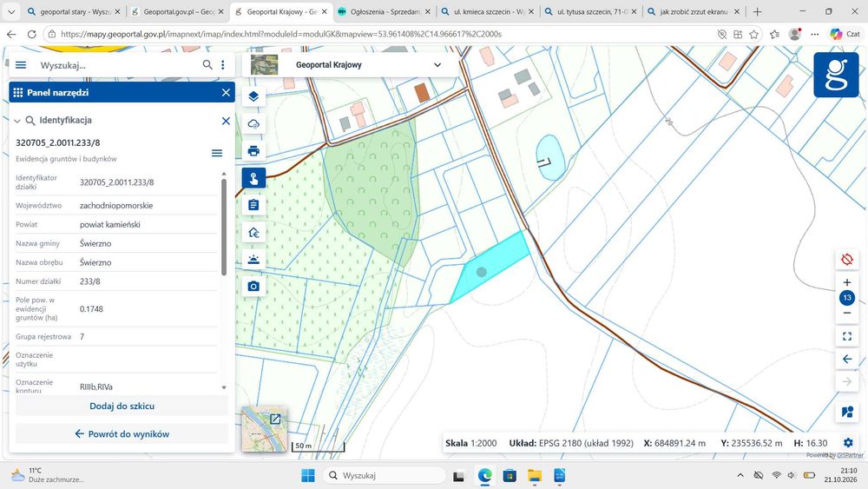Toggle the identification pointer tool

pos(253,178)
